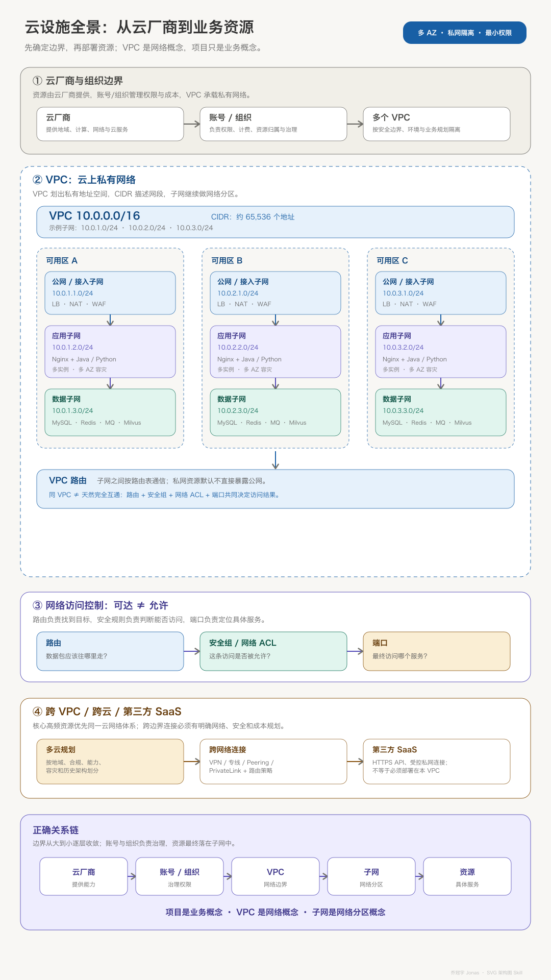Screen dimensions: 551x980
Task: Choose the 数据子网 card with 10.0.2.3.0/24
Action: point(275,412)
